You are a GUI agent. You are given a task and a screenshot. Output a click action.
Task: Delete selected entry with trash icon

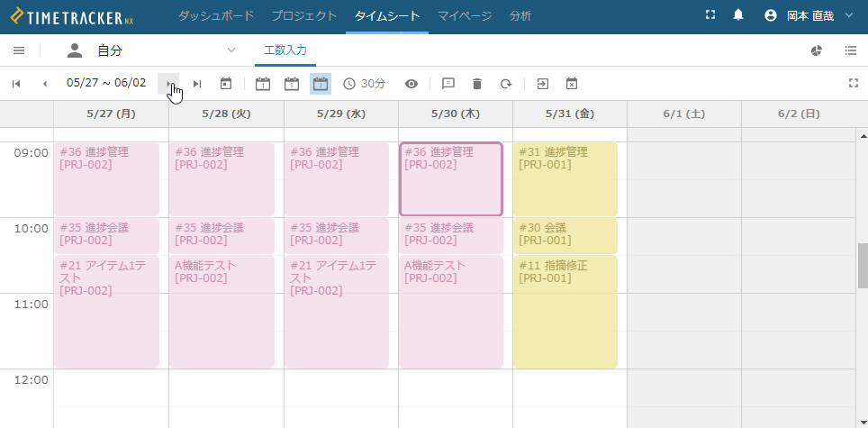pos(477,84)
